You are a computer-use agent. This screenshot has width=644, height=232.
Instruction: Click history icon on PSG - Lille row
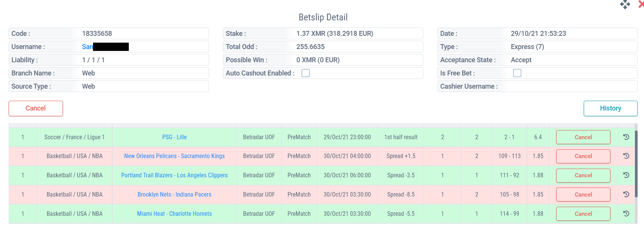coord(626,137)
